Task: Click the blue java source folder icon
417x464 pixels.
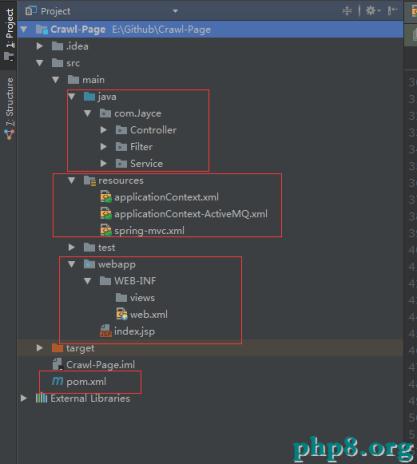Action: click(x=89, y=97)
